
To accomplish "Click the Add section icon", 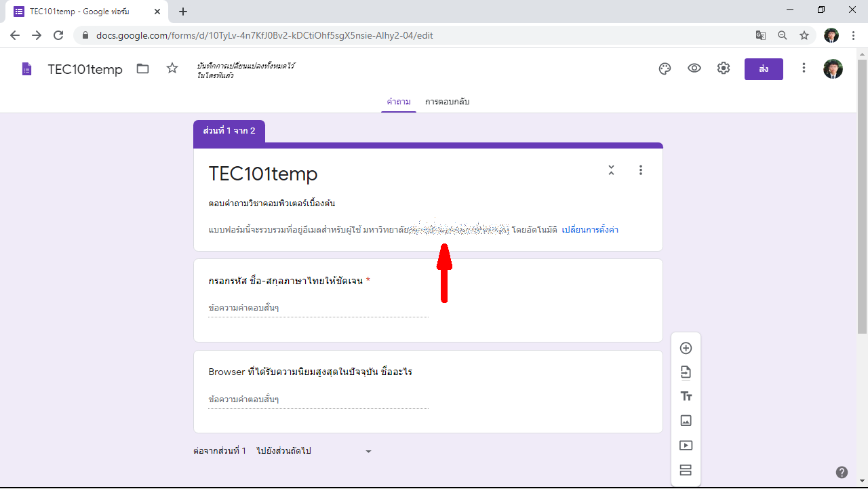I will pyautogui.click(x=686, y=470).
